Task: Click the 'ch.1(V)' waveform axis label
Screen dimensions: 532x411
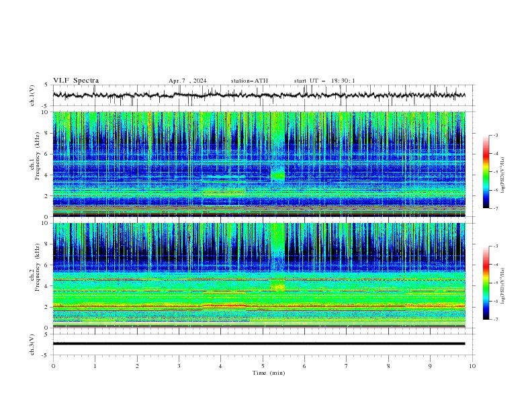Action: (x=32, y=95)
